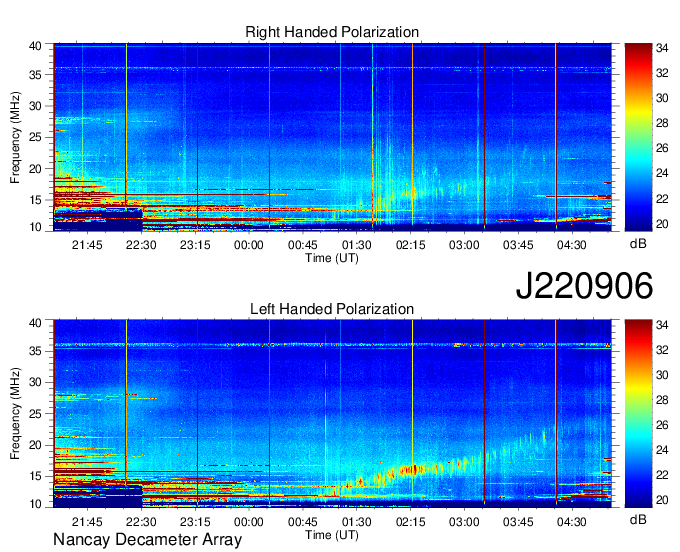Click 02:15 tick on left-handed time axis
This screenshot has height=552, width=680.
tap(410, 522)
